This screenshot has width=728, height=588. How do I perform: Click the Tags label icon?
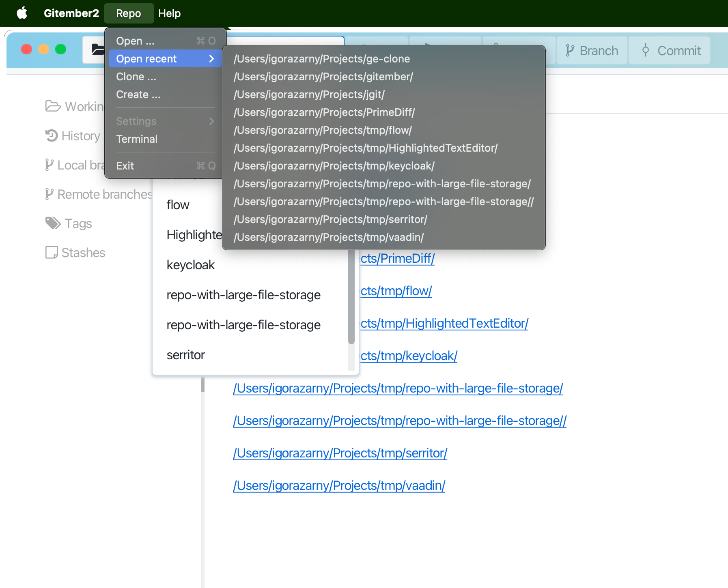click(x=53, y=223)
